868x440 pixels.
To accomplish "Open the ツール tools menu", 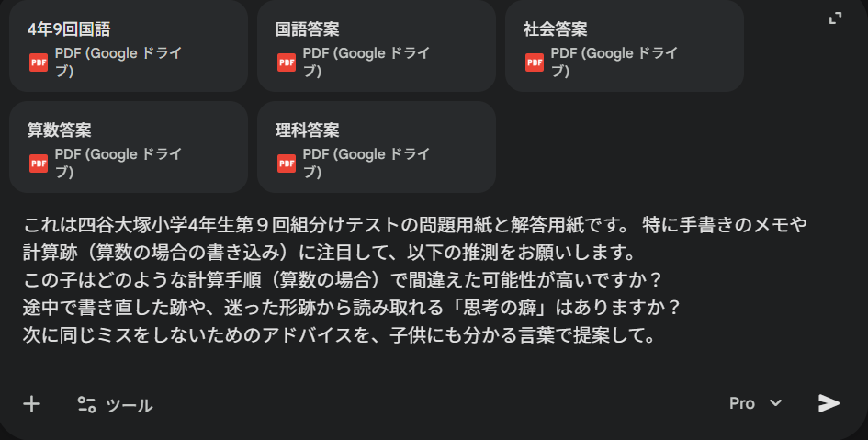I will tap(115, 405).
